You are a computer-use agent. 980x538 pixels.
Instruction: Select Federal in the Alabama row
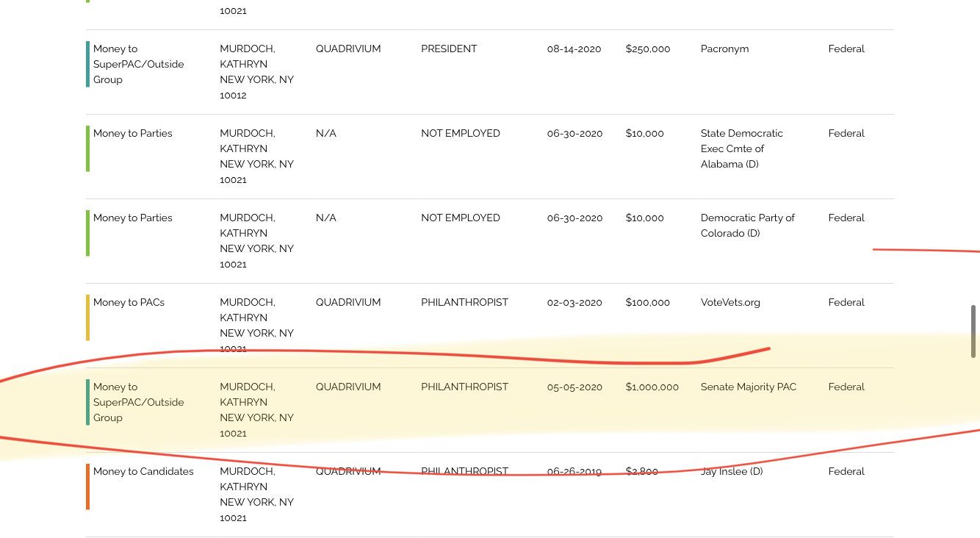pyautogui.click(x=846, y=133)
